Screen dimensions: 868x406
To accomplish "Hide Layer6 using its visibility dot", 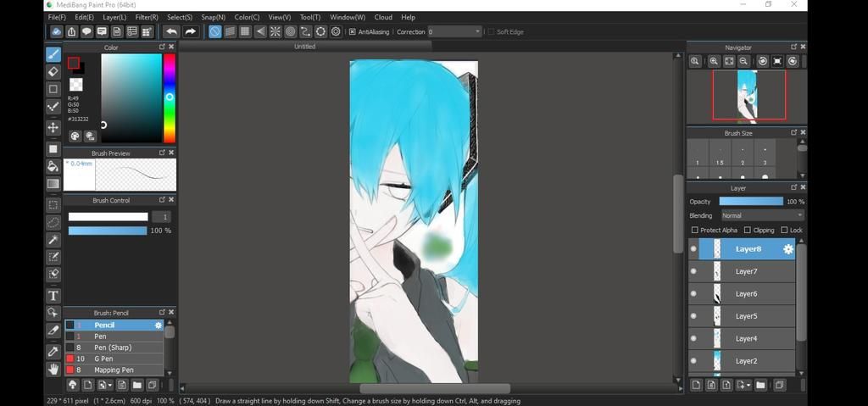I will [693, 293].
